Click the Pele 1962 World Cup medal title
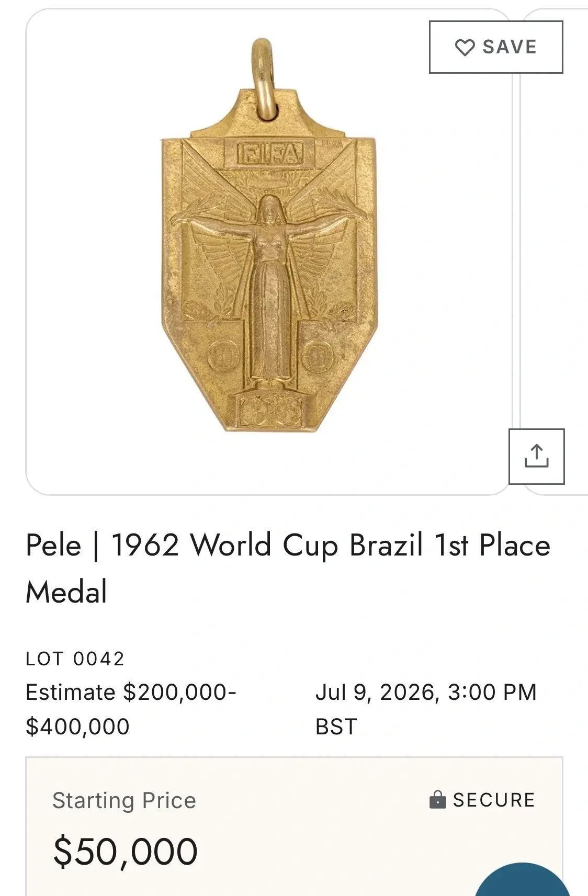The height and width of the screenshot is (896, 588). pyautogui.click(x=288, y=568)
